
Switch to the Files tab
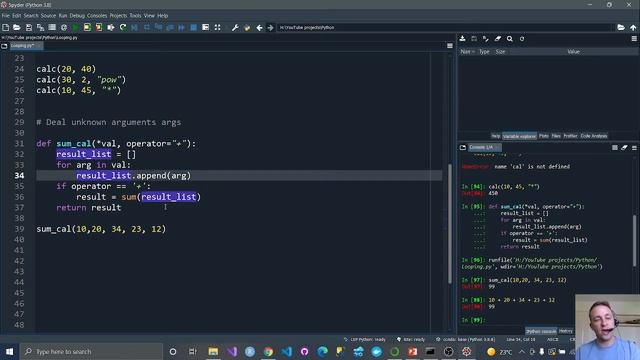(x=556, y=136)
